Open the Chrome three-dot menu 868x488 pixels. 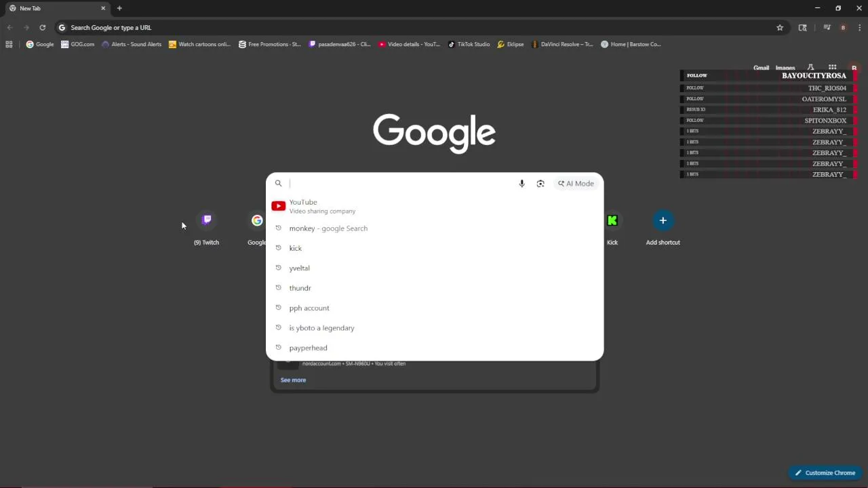tap(859, 28)
